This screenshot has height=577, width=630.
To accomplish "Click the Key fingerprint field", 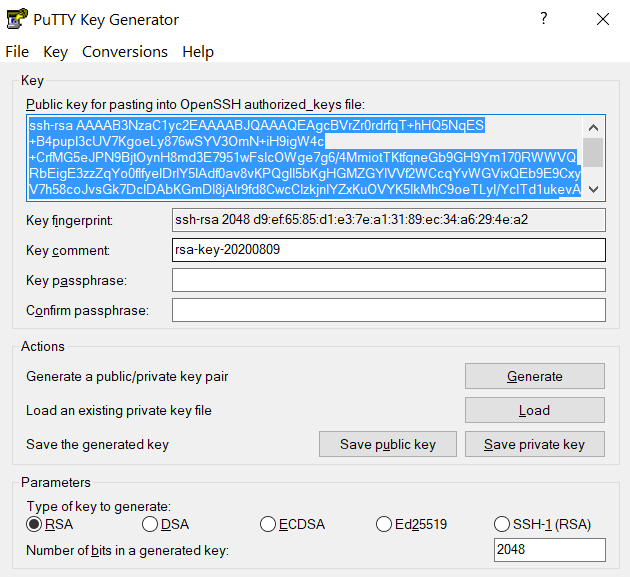I will [x=389, y=220].
